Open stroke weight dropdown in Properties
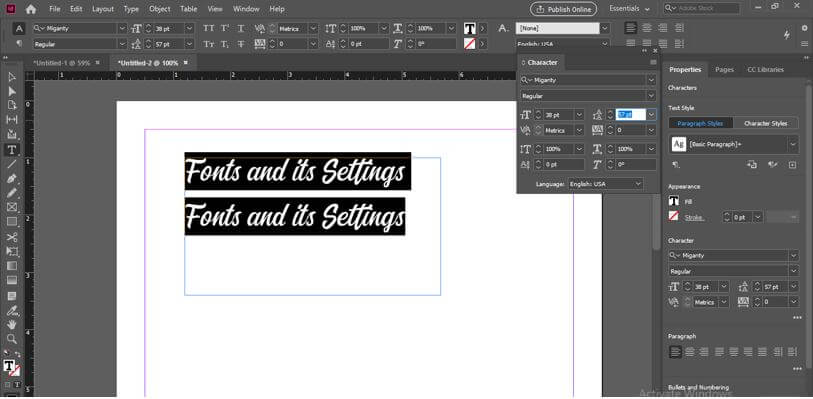The width and height of the screenshot is (813, 399). pyautogui.click(x=759, y=218)
